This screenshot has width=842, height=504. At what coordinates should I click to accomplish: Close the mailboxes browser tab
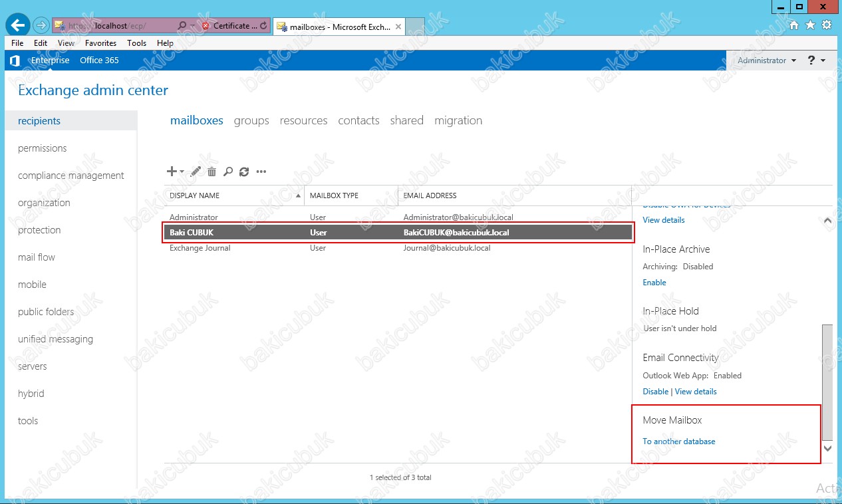(x=398, y=27)
